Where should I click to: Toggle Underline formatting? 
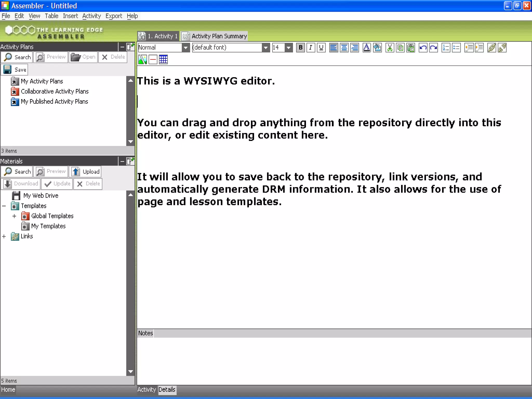click(321, 48)
